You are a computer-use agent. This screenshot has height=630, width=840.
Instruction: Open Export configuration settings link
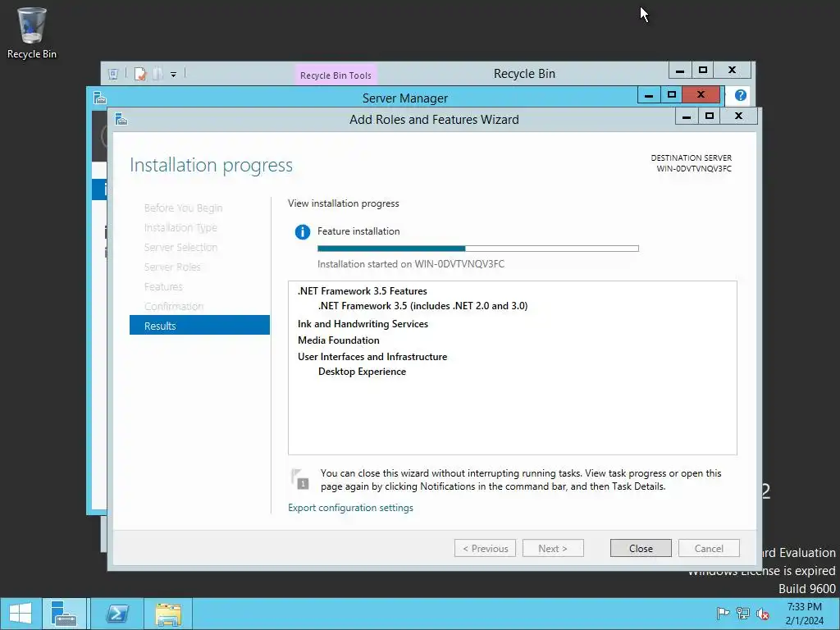click(350, 507)
